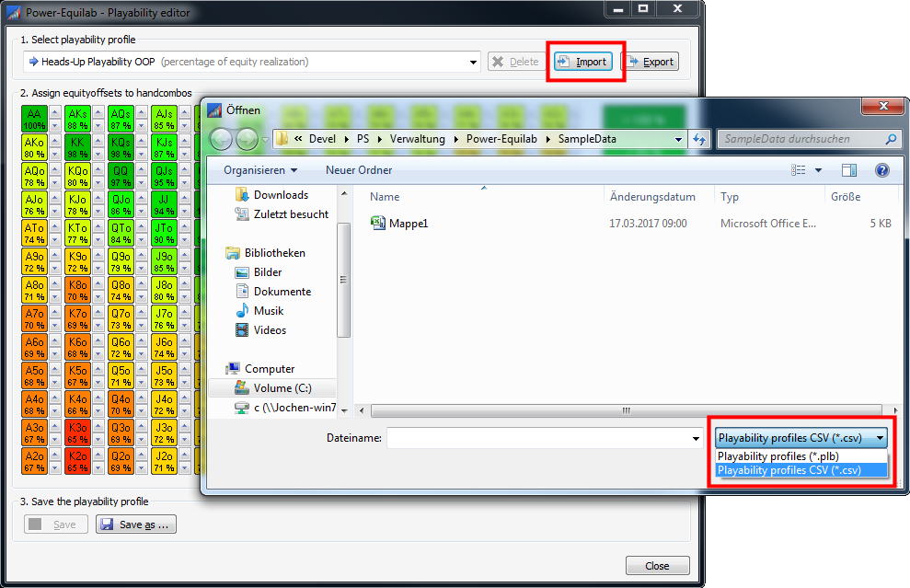Select the AA hand cell
Image resolution: width=910 pixels, height=588 pixels.
tap(34, 119)
